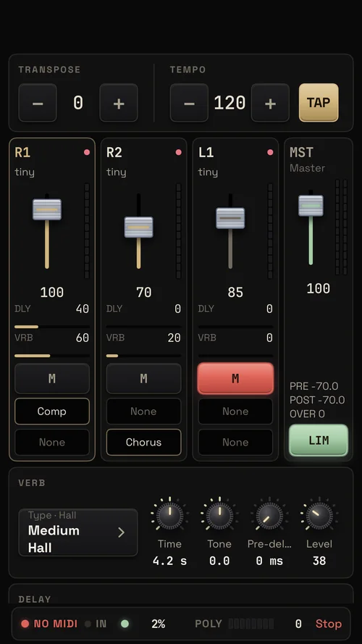The image size is (362, 644).
Task: Click the DELAY section header
Action: click(35, 599)
